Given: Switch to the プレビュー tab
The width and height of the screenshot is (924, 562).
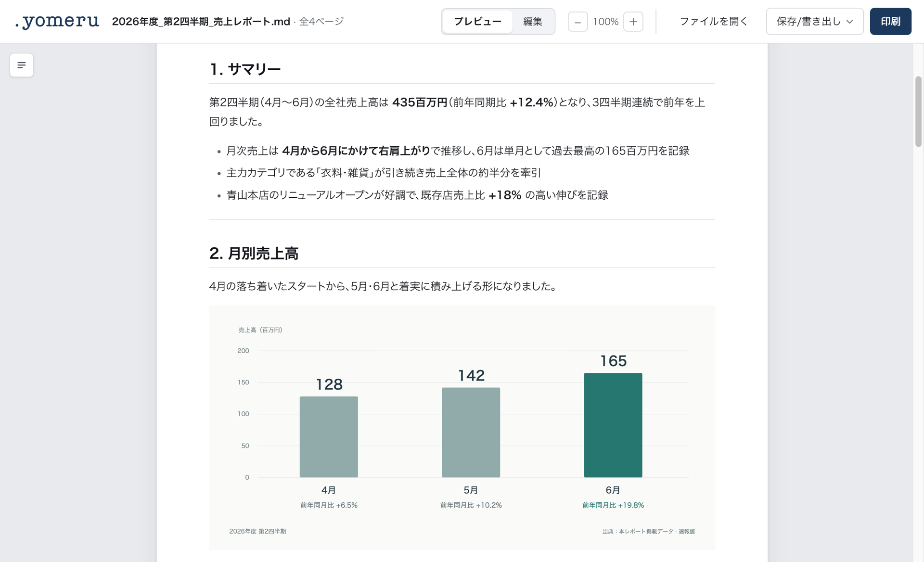Looking at the screenshot, I should (477, 22).
